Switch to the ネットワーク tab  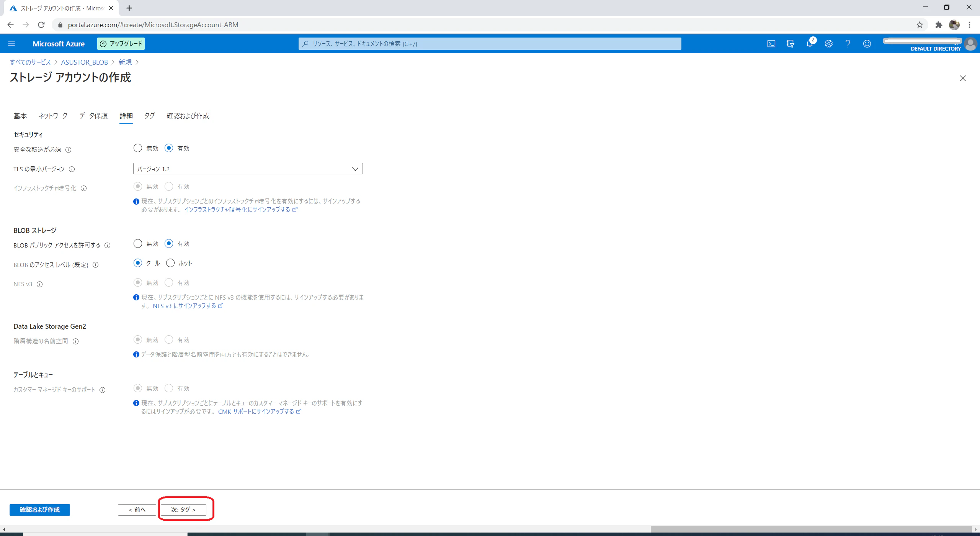pos(53,116)
